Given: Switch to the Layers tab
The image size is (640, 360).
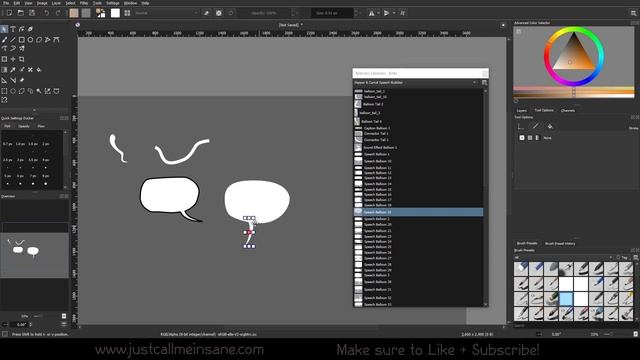Looking at the screenshot, I should [x=522, y=111].
